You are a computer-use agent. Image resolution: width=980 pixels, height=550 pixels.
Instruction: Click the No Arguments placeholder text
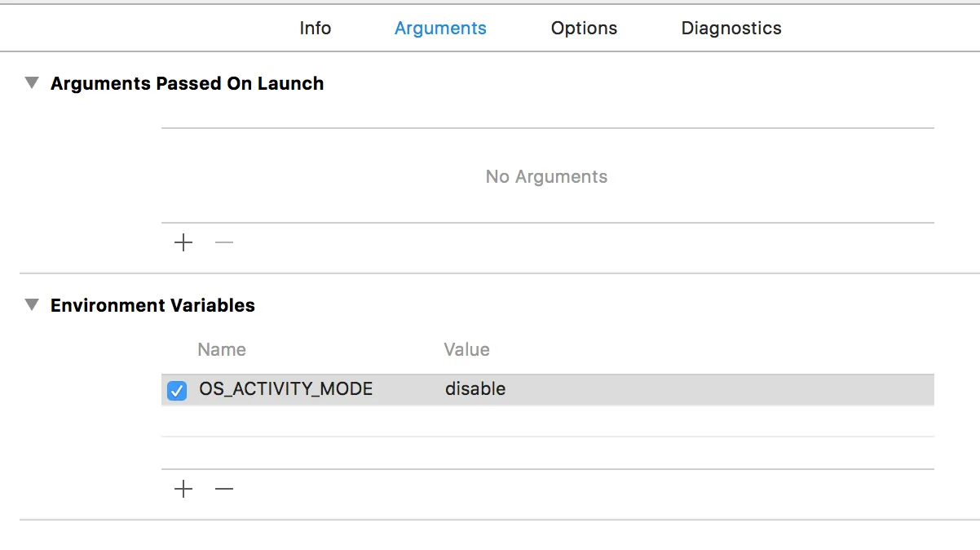(x=546, y=176)
